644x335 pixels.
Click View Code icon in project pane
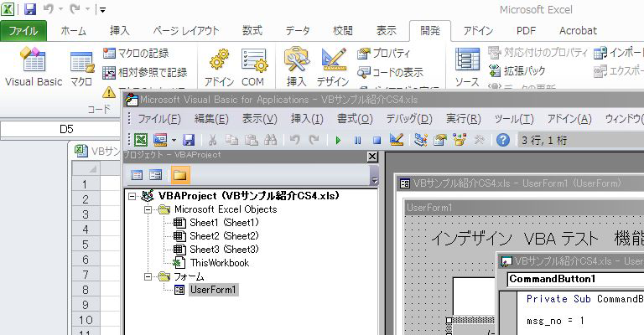[137, 176]
